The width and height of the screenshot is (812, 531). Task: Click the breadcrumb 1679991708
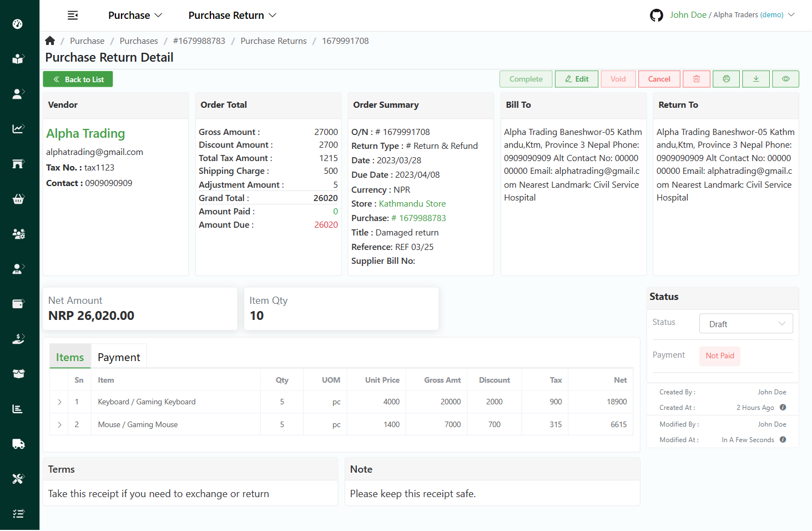(345, 41)
